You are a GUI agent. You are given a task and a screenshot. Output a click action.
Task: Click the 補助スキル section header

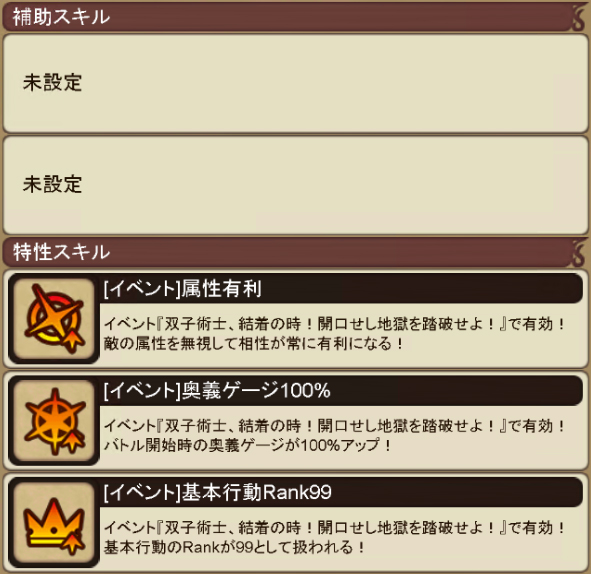pyautogui.click(x=296, y=17)
